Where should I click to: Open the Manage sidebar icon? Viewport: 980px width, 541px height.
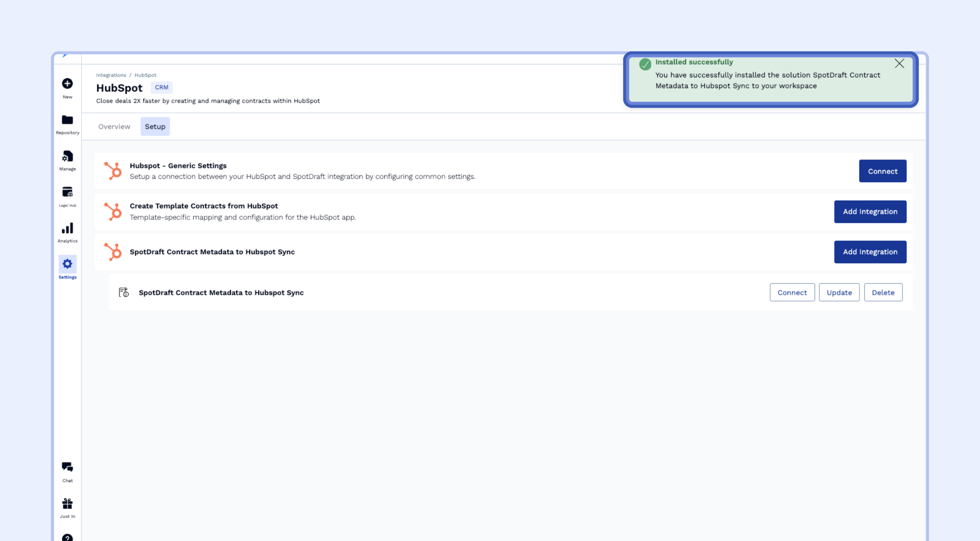(67, 156)
